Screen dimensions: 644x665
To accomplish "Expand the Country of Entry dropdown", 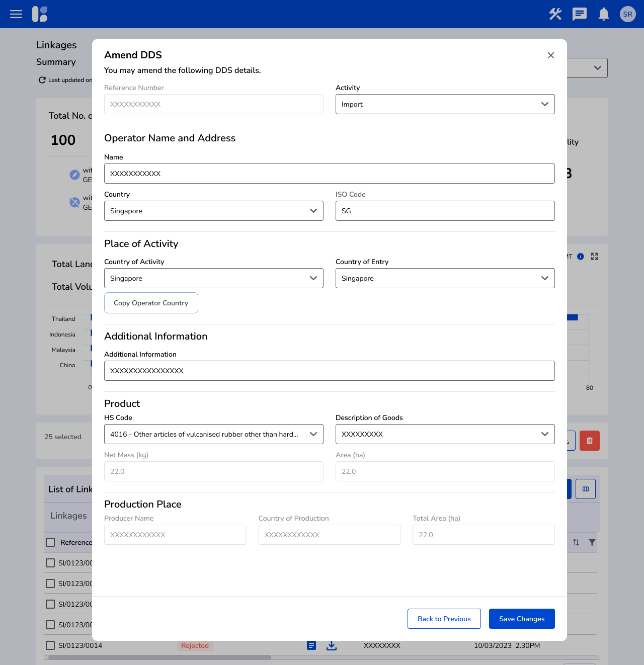I will pyautogui.click(x=445, y=278).
